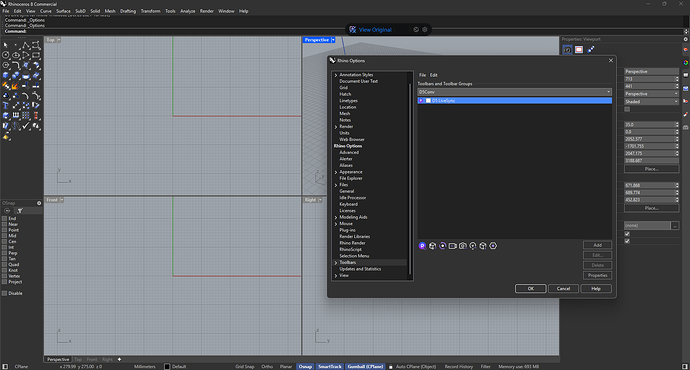Select the arrow pointer tool in left toolbar
The width and height of the screenshot is (690, 370).
[x=5, y=45]
